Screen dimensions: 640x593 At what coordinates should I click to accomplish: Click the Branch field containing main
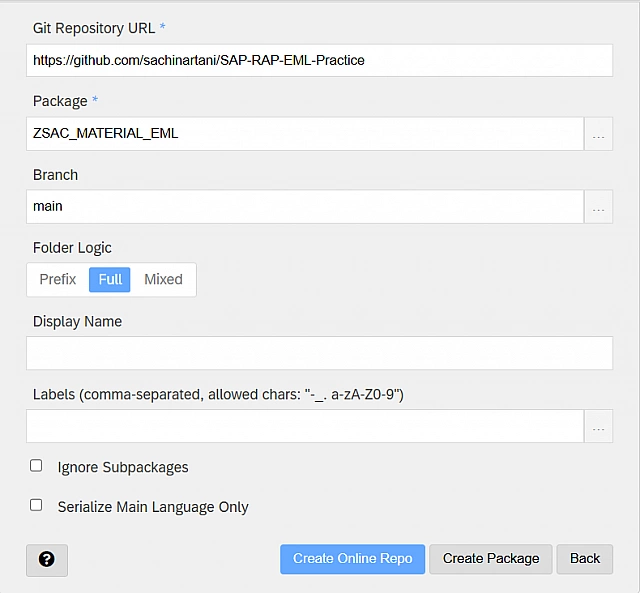point(304,207)
